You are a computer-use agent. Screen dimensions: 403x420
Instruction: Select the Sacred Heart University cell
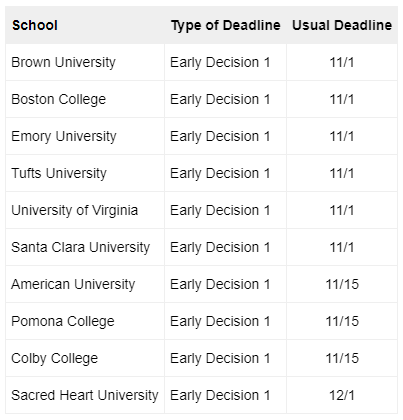pos(85,395)
